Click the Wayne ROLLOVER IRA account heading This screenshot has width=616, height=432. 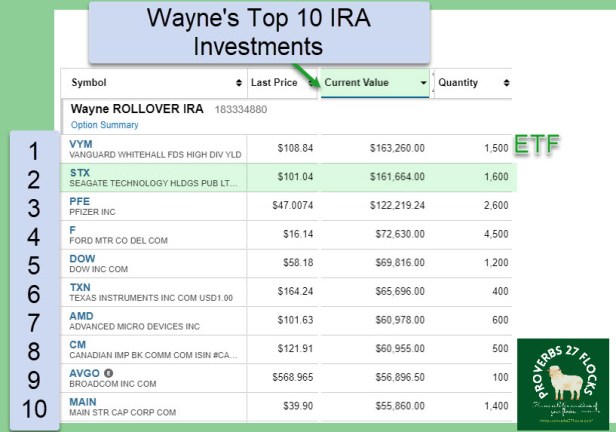pos(137,108)
